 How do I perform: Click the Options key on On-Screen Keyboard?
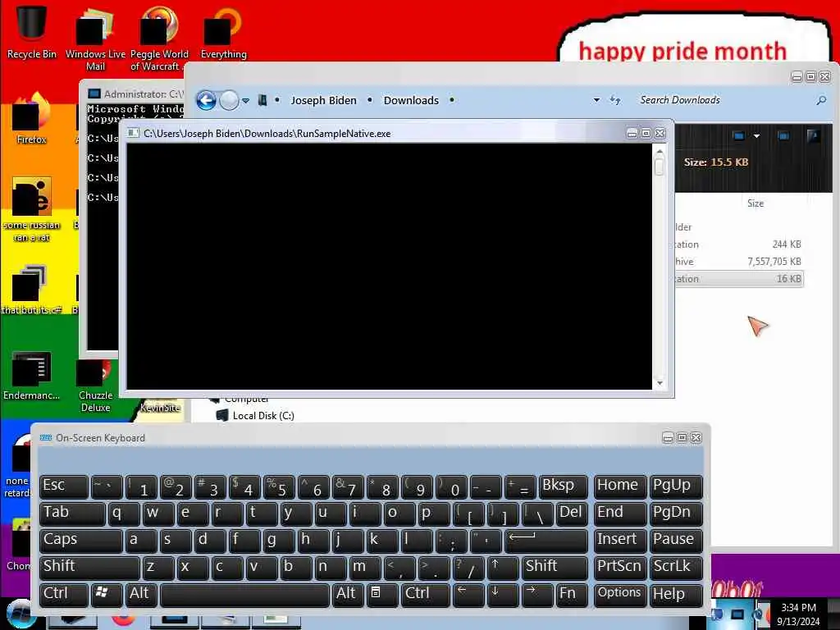click(x=620, y=594)
